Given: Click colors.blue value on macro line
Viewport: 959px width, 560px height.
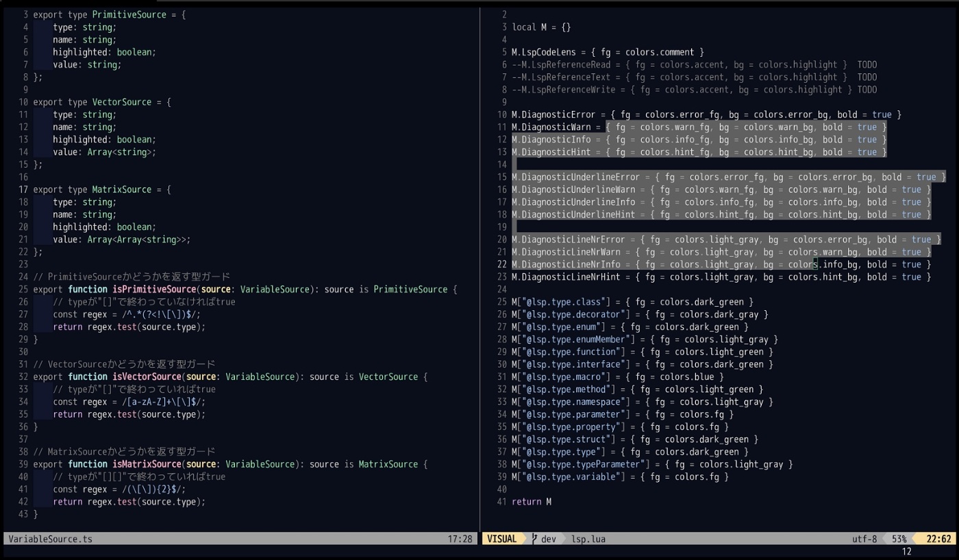Looking at the screenshot, I should click(687, 377).
